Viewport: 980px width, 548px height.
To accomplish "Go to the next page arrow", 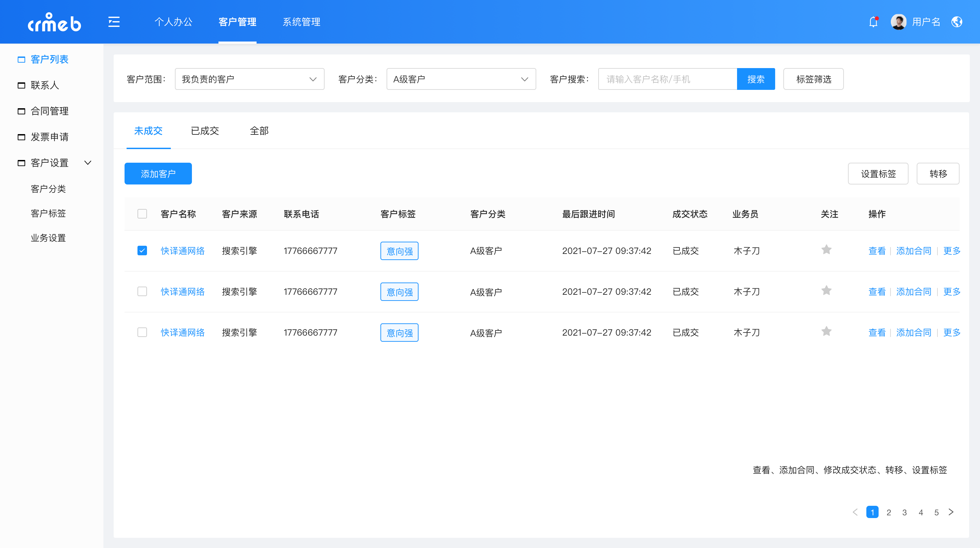I will tap(951, 512).
